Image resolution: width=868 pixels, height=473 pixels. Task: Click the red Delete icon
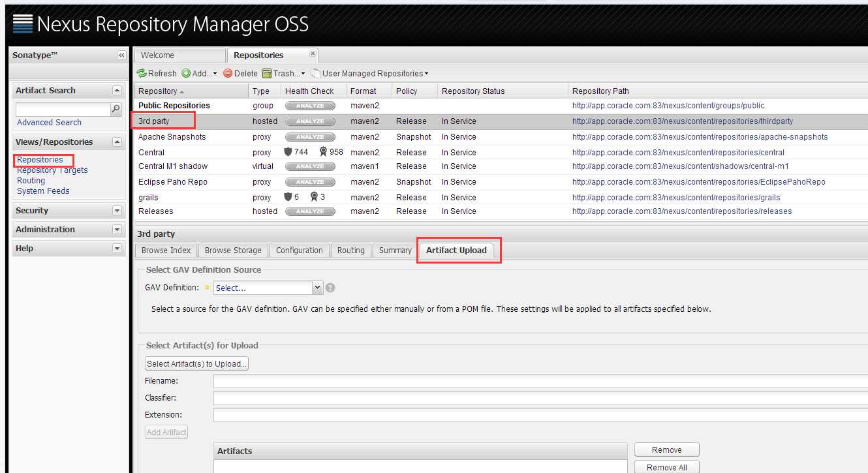[x=228, y=74]
